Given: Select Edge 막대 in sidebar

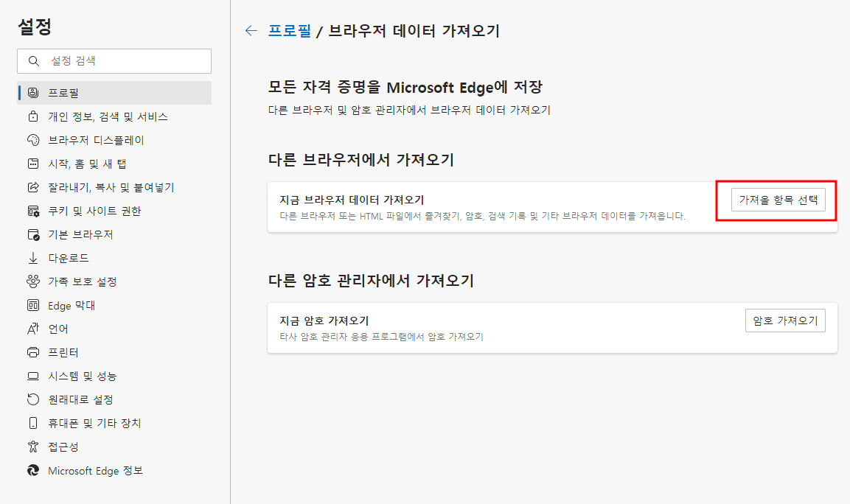Looking at the screenshot, I should pyautogui.click(x=114, y=305).
